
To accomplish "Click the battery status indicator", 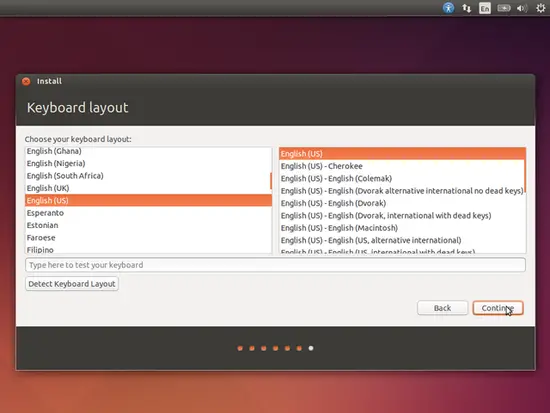I will pyautogui.click(x=503, y=8).
